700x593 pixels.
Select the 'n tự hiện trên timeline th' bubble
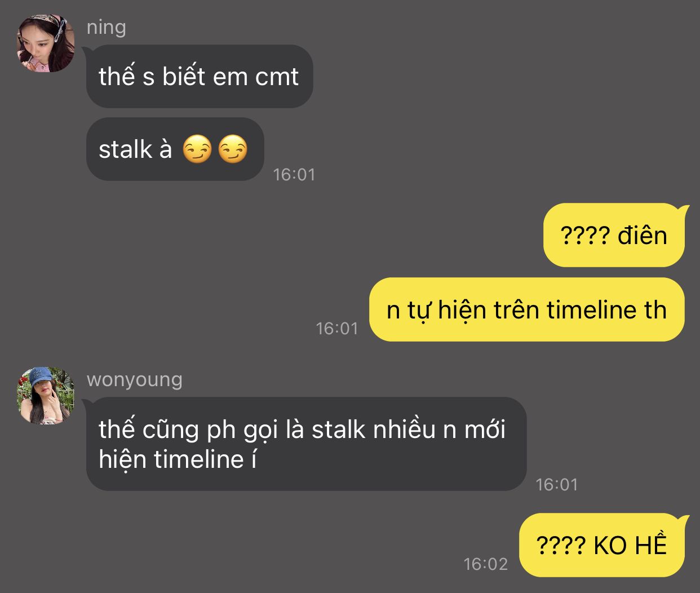527,309
